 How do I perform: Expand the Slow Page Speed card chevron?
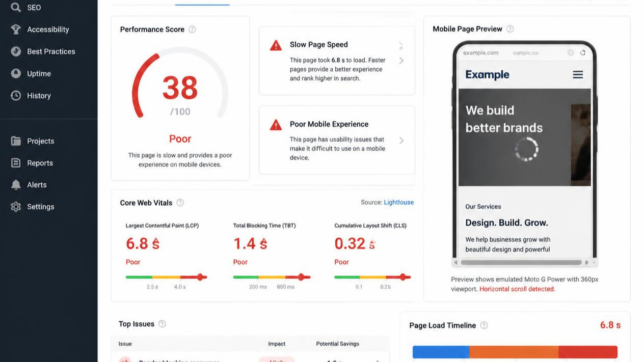coord(401,61)
